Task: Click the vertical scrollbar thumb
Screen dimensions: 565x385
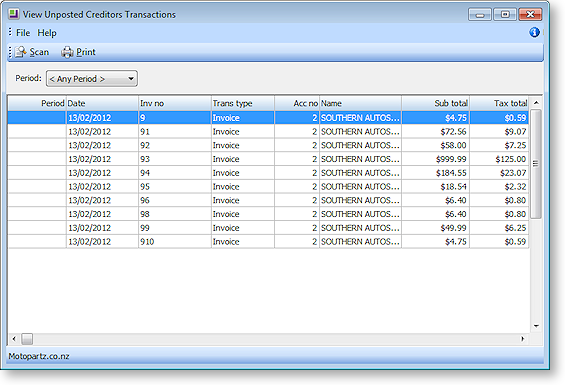Action: click(536, 164)
